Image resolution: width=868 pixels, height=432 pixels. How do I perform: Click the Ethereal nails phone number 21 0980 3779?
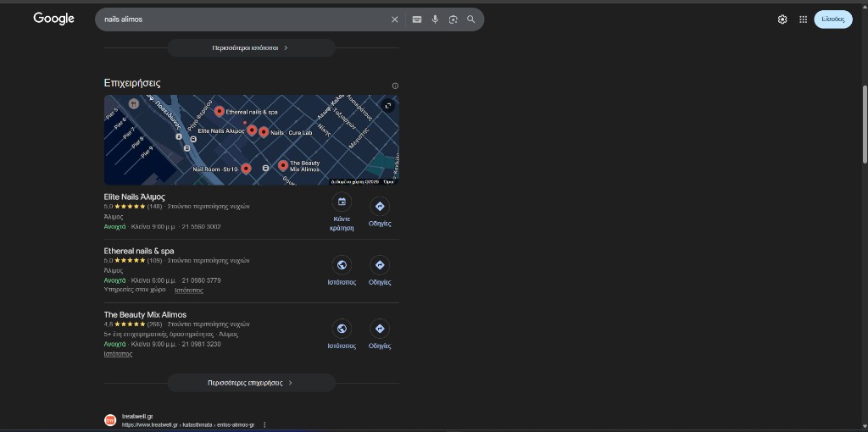[202, 280]
